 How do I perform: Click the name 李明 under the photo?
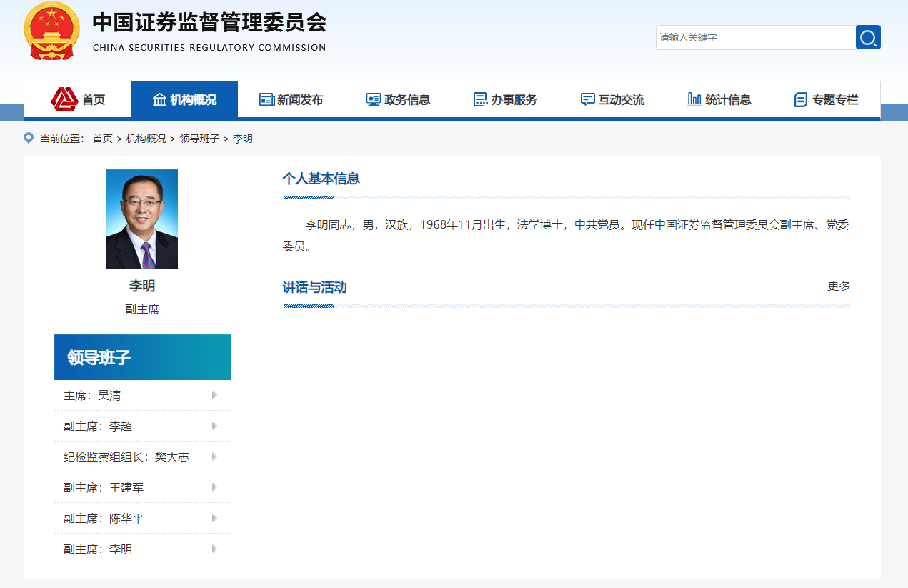[142, 286]
